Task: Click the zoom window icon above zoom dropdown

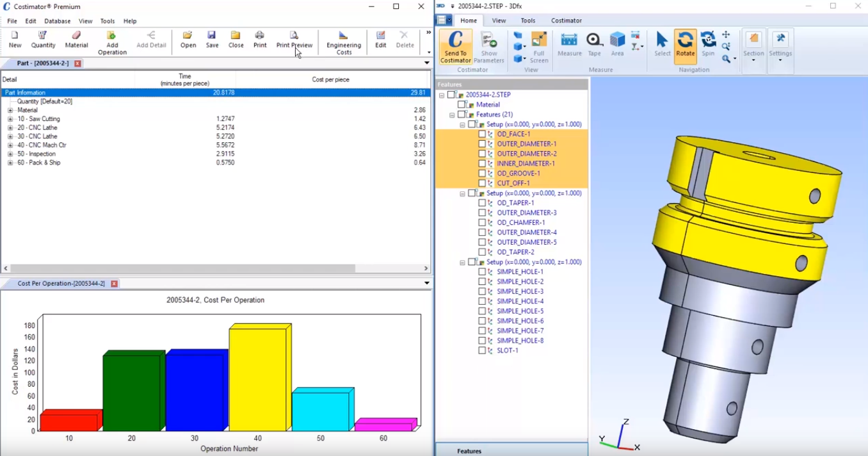Action: point(726,47)
